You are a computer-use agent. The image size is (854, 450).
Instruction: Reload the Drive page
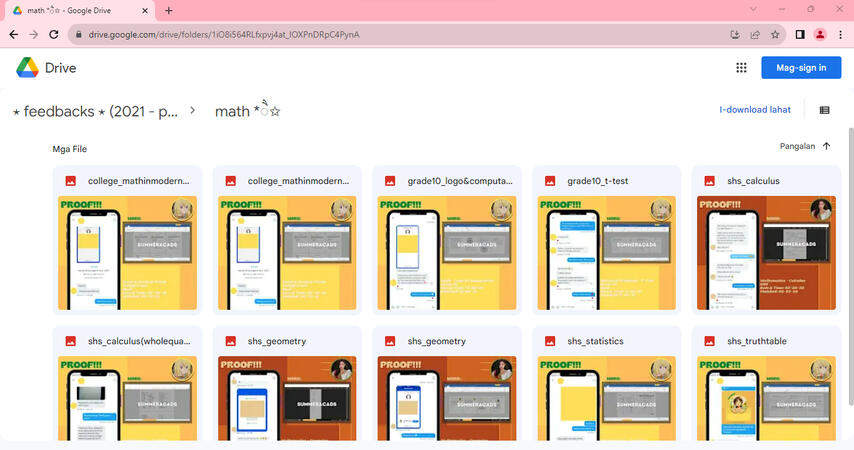click(53, 34)
